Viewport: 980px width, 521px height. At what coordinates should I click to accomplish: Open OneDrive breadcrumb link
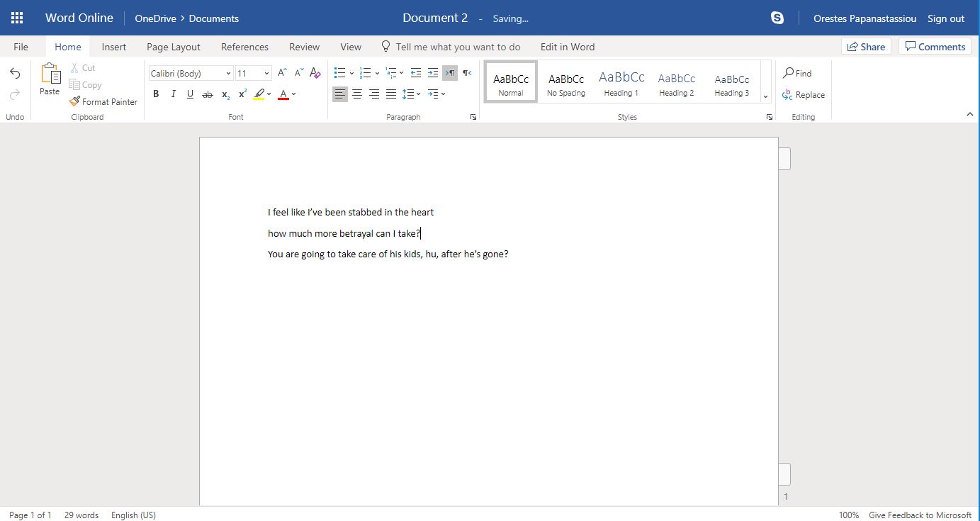point(155,18)
